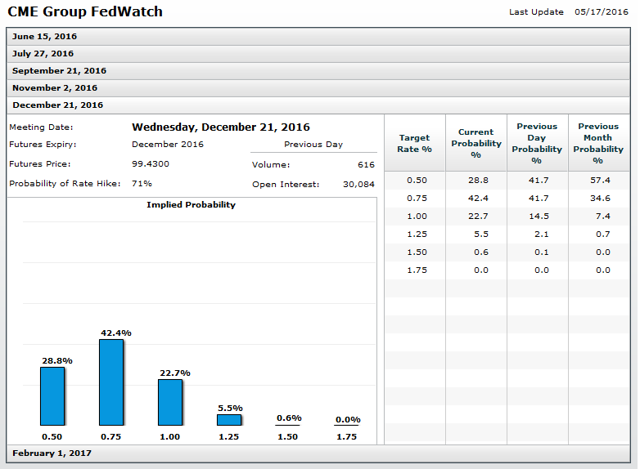Image resolution: width=640 pixels, height=469 pixels.
Task: Click the 1.50 target rate table cell
Action: [417, 252]
